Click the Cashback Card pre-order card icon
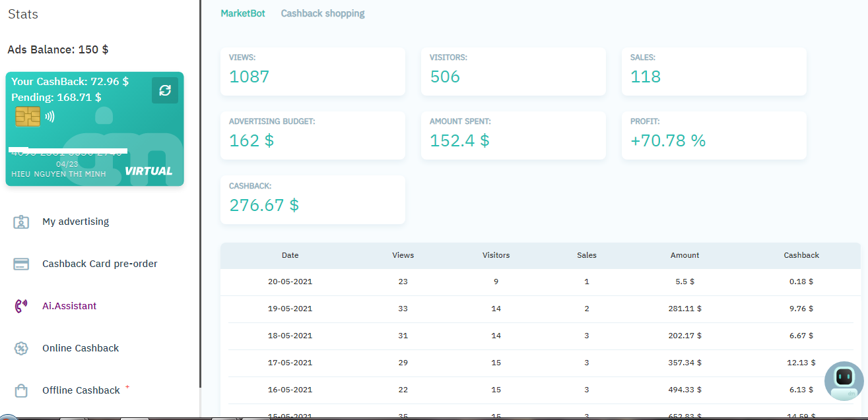This screenshot has width=868, height=420. tap(21, 264)
